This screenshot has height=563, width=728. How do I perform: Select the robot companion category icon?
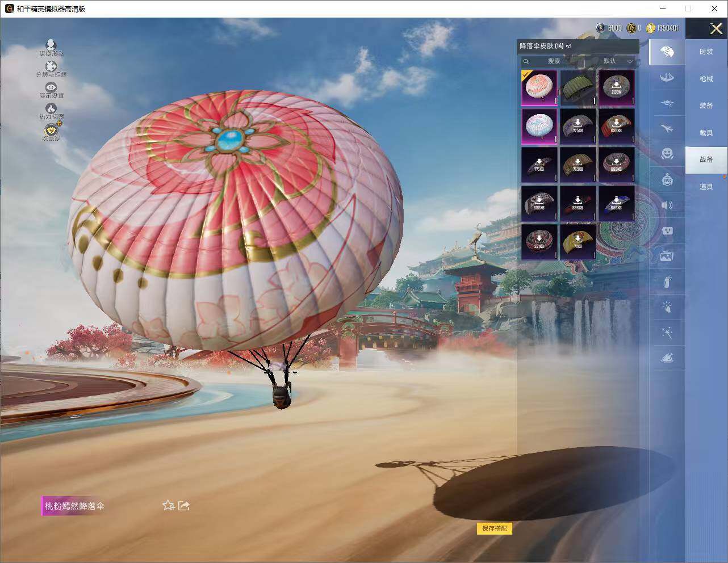667,179
